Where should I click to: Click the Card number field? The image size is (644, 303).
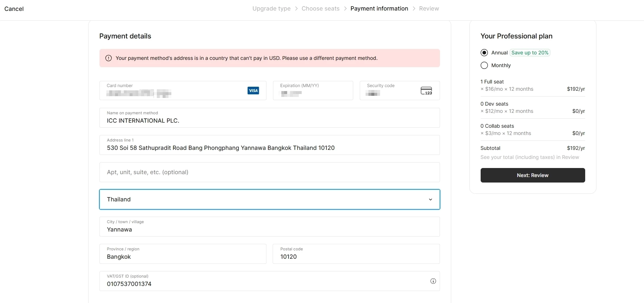(183, 90)
